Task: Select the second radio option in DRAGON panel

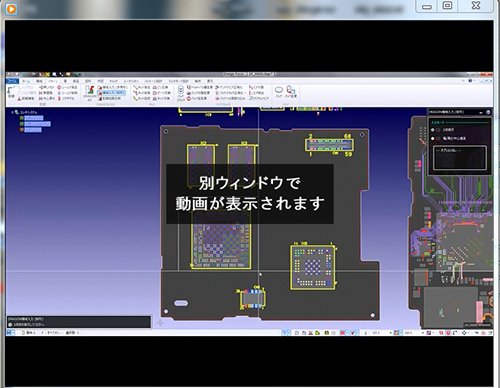Action: click(x=433, y=138)
